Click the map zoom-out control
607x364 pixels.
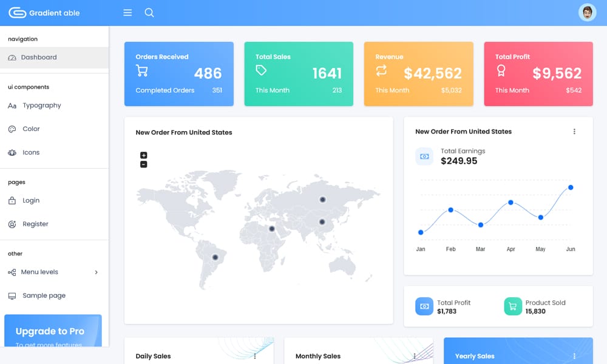[143, 164]
